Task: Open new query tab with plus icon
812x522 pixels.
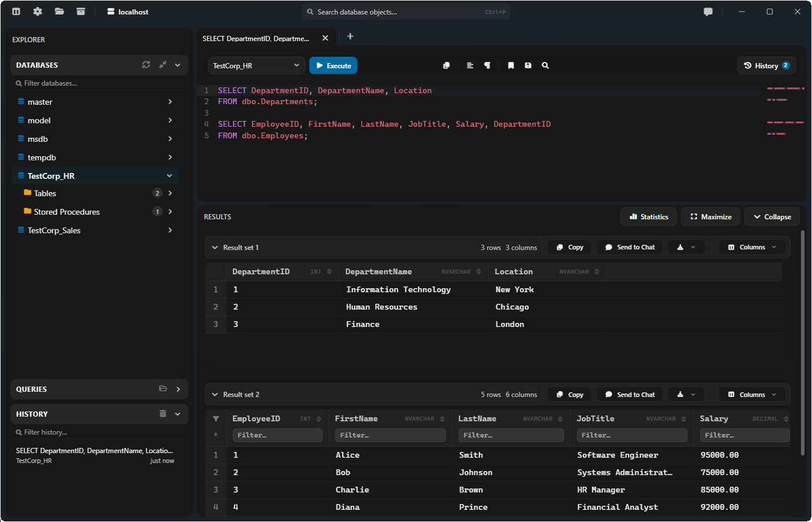Action: [350, 36]
